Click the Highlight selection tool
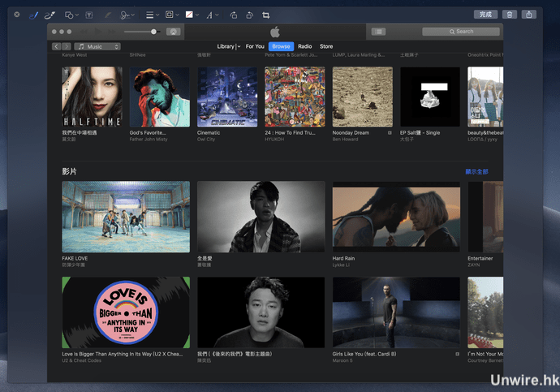 click(107, 15)
